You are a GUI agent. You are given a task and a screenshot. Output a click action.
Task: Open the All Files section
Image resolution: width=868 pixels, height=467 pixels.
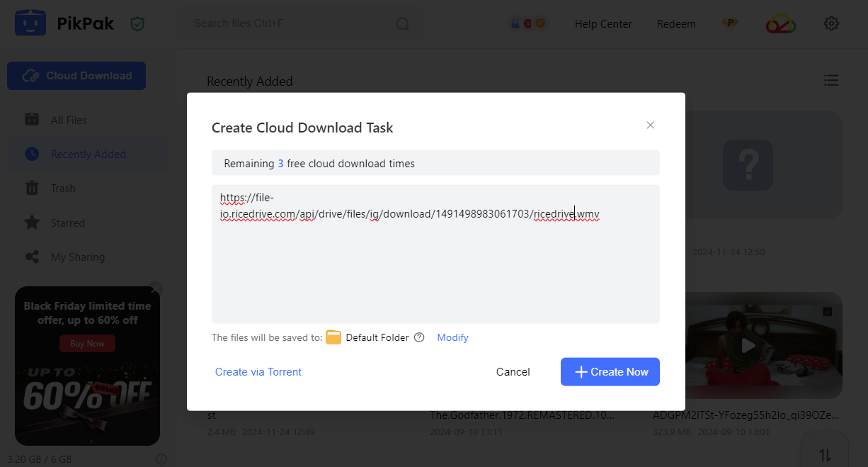coord(69,120)
